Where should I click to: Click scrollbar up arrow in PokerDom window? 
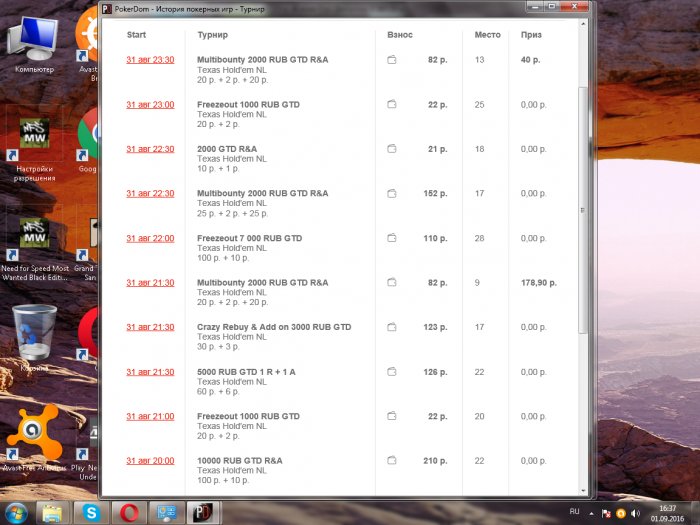583,24
